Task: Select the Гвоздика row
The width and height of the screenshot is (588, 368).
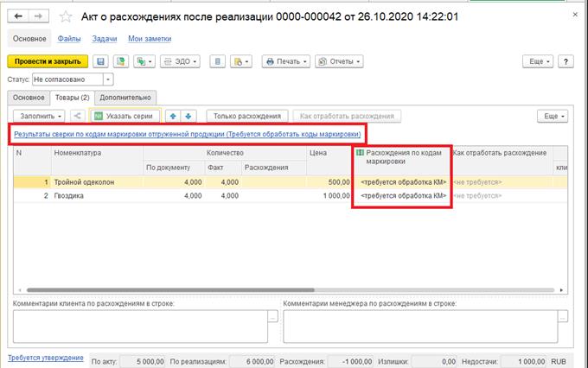Action: click(291, 195)
